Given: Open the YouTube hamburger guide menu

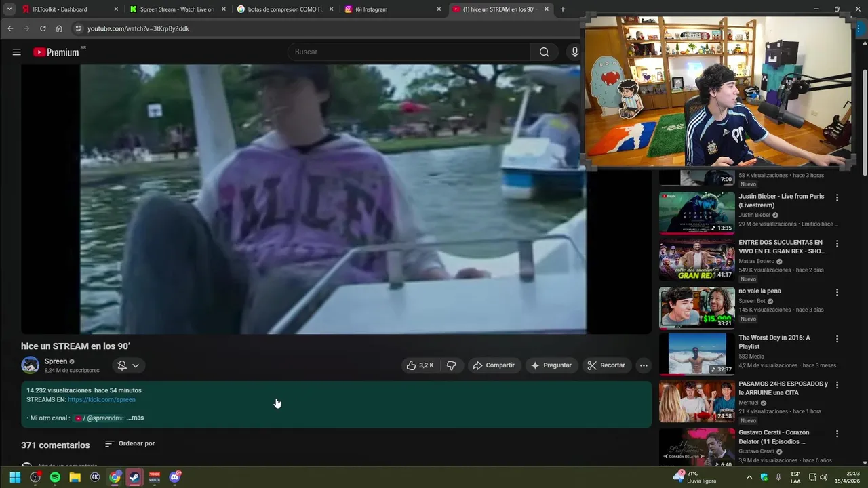Looking at the screenshot, I should pos(16,52).
